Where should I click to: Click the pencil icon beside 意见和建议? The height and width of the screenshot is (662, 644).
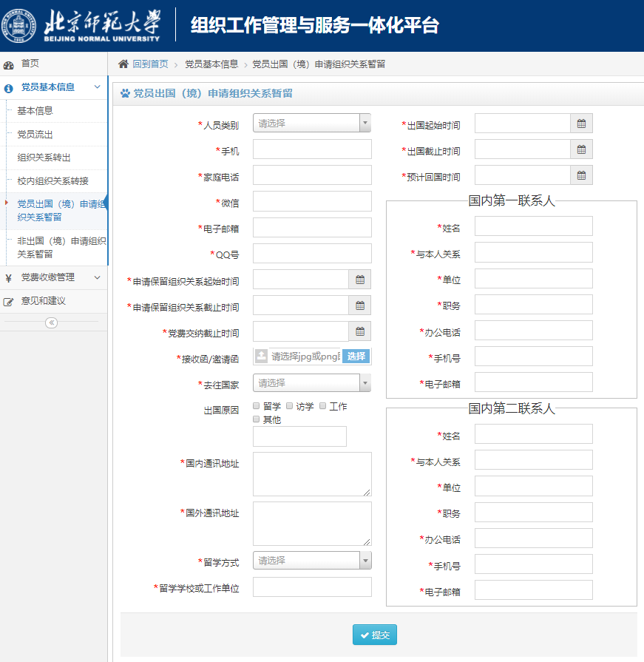(7, 302)
